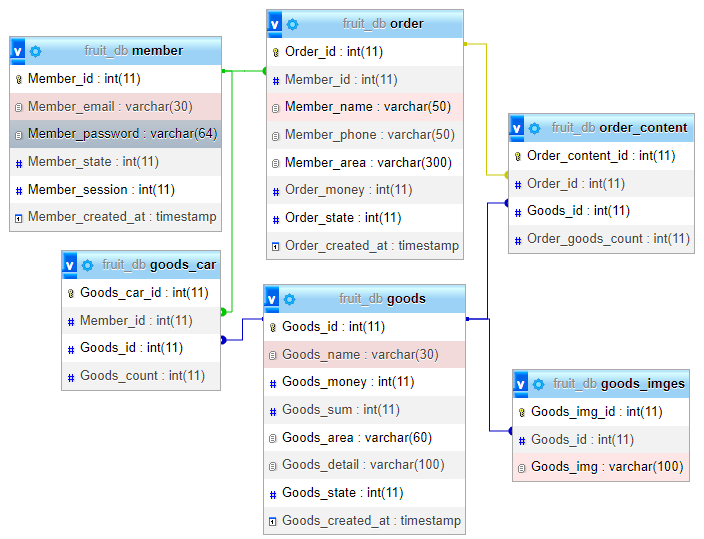Click the key icon beside Goods_id in goods
Image resolution: width=704 pixels, height=539 pixels.
tap(273, 328)
